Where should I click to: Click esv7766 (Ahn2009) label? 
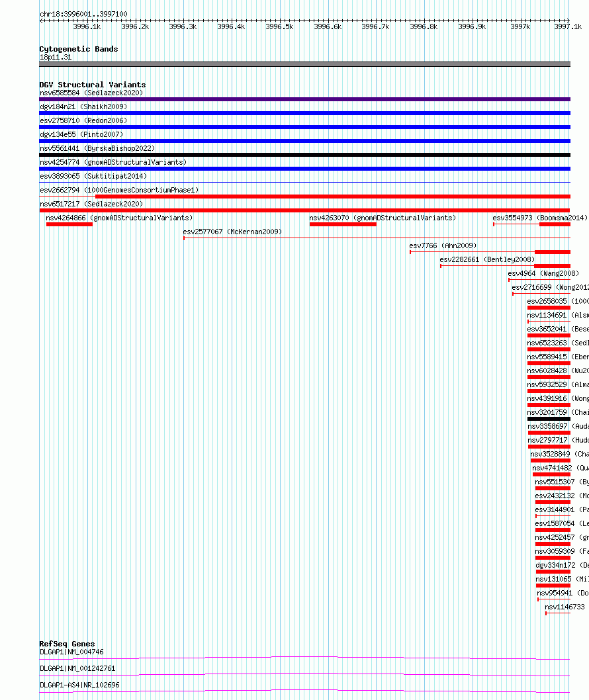coord(443,245)
